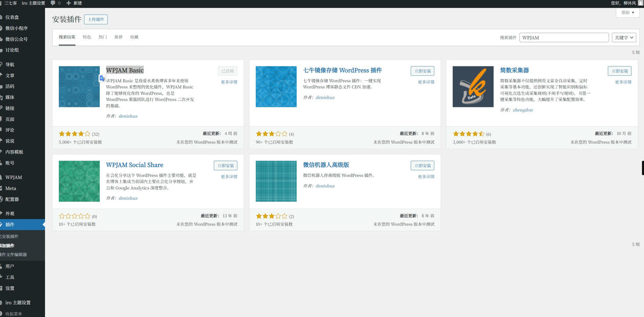Click the user avatar in the top bar
This screenshot has width=644, height=317.
(x=640, y=3)
